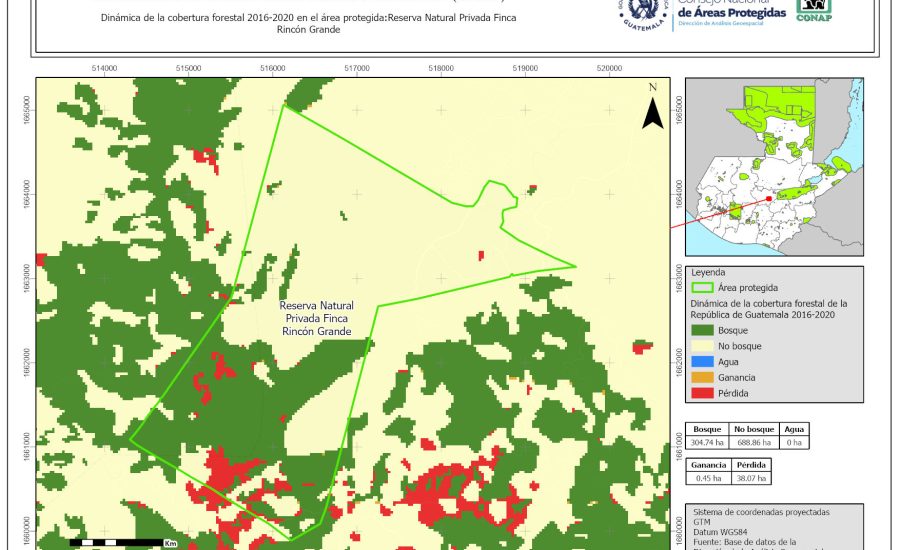Viewport: 900px width, 550px height.
Task: Click the Bosque 304.74 ha table value
Action: 708,442
